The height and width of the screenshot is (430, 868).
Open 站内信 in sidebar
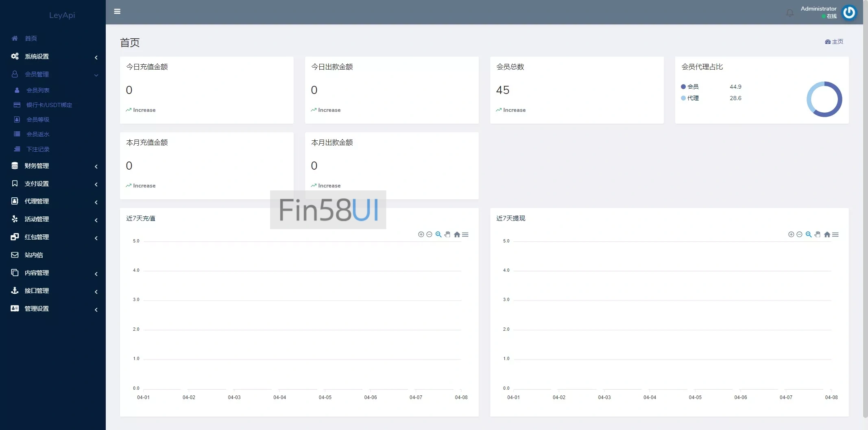click(34, 255)
